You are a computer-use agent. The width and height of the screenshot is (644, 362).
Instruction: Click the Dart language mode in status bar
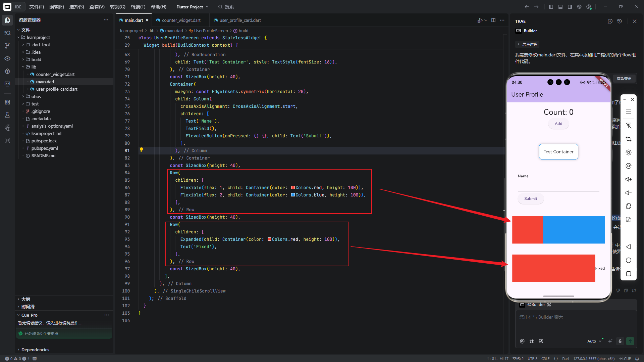(x=566, y=359)
